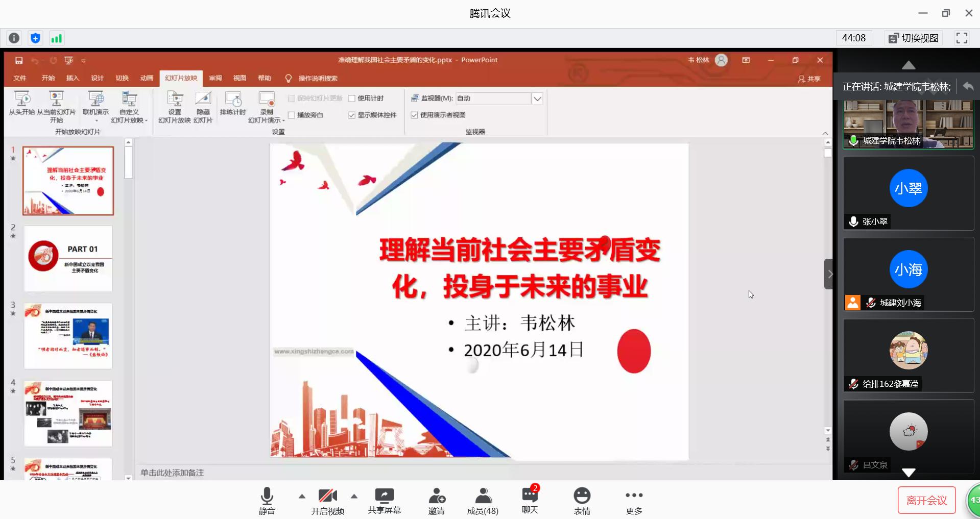The width and height of the screenshot is (980, 519).
Task: Expand video options arrow beside 开启视频
Action: (x=354, y=496)
